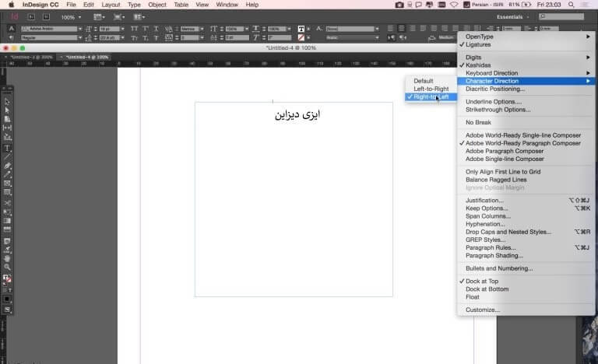The image size is (598, 364).
Task: Select the Eyedropper tool
Action: click(x=7, y=250)
